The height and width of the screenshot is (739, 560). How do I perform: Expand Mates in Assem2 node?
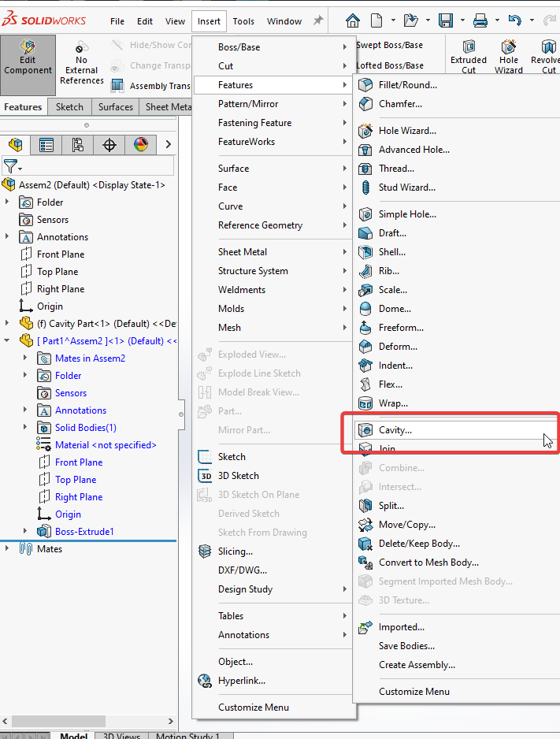[x=25, y=358]
